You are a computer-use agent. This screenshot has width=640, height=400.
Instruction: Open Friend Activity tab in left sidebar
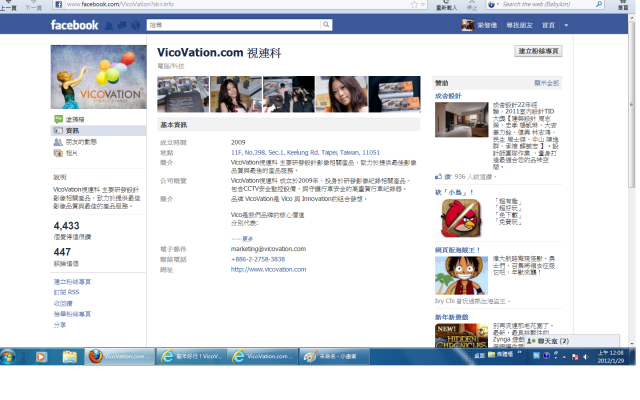coord(81,142)
